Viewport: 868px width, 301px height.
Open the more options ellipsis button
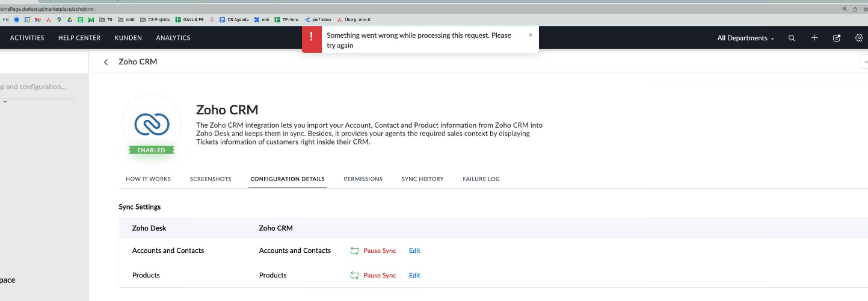pos(865,62)
